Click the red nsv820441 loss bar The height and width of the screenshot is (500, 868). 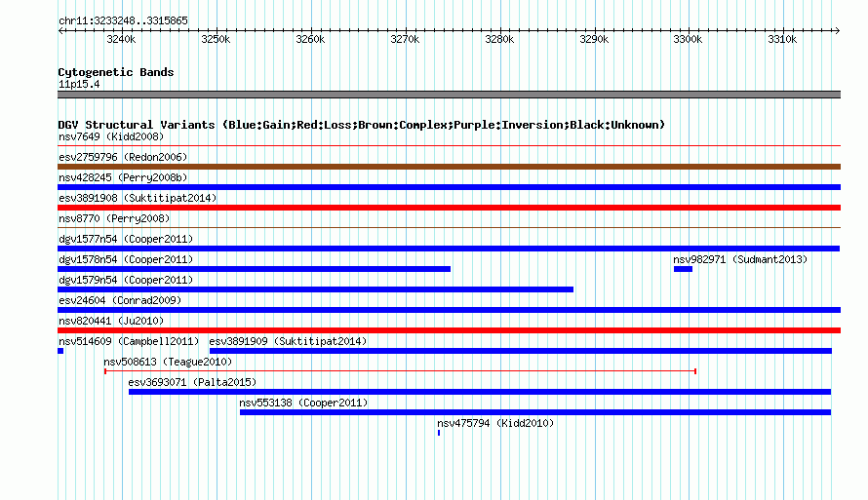(449, 330)
